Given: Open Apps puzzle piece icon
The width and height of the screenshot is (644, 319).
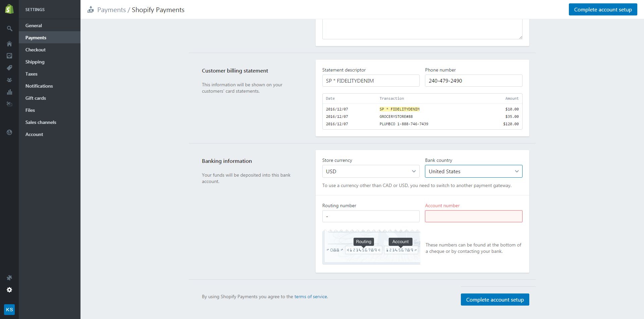Looking at the screenshot, I should point(9,278).
